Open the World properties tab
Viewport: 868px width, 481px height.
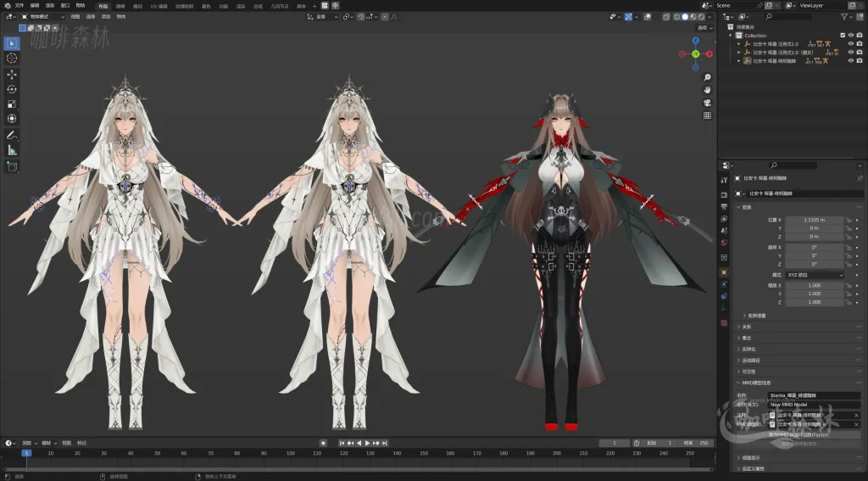click(724, 243)
